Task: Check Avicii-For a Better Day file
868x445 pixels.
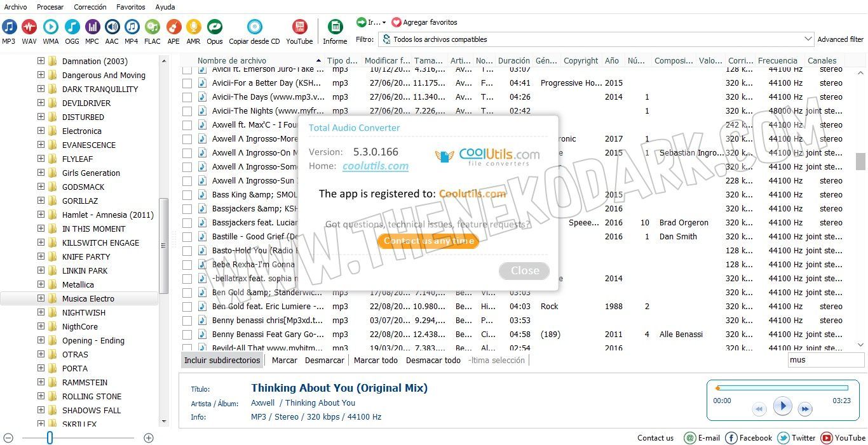Action: 187,83
